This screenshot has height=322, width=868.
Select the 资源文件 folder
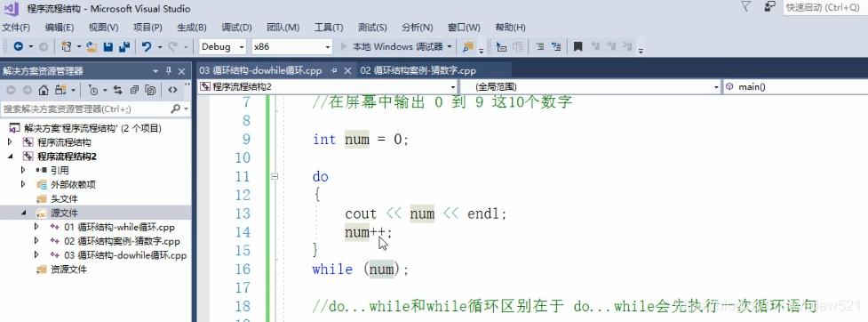[68, 270]
